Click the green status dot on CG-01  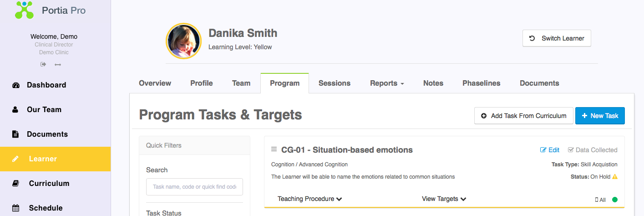[615, 200]
